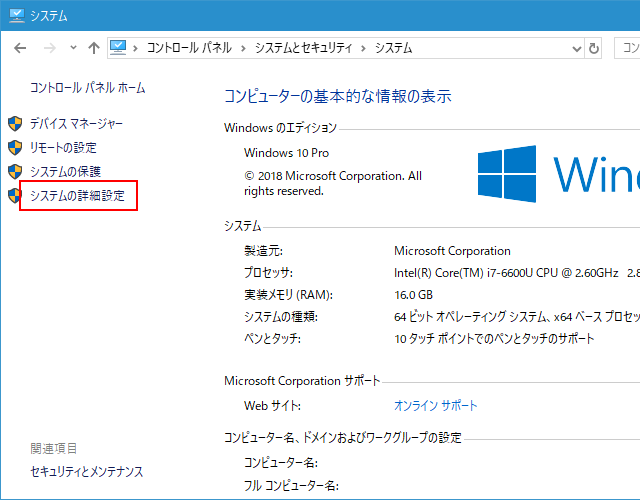The height and width of the screenshot is (500, 640).
Task: Select installed RAM value 16.0 GB
Action: click(x=413, y=295)
